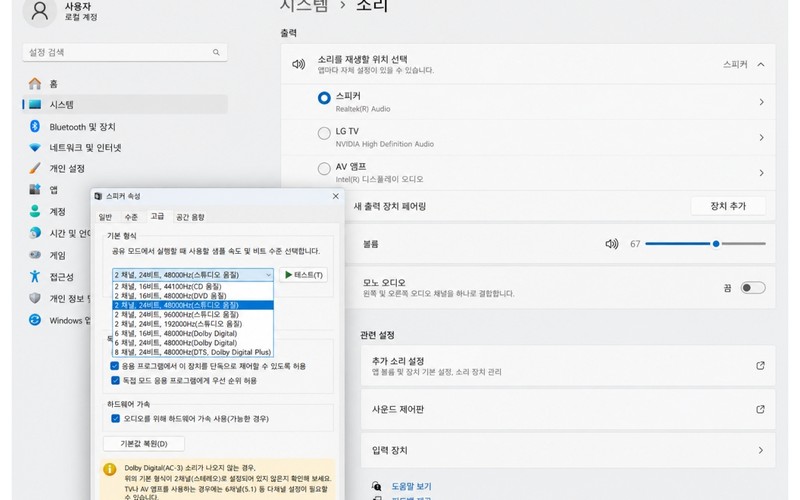
Task: Open 사운드 제어판 entry
Action: pos(568,409)
